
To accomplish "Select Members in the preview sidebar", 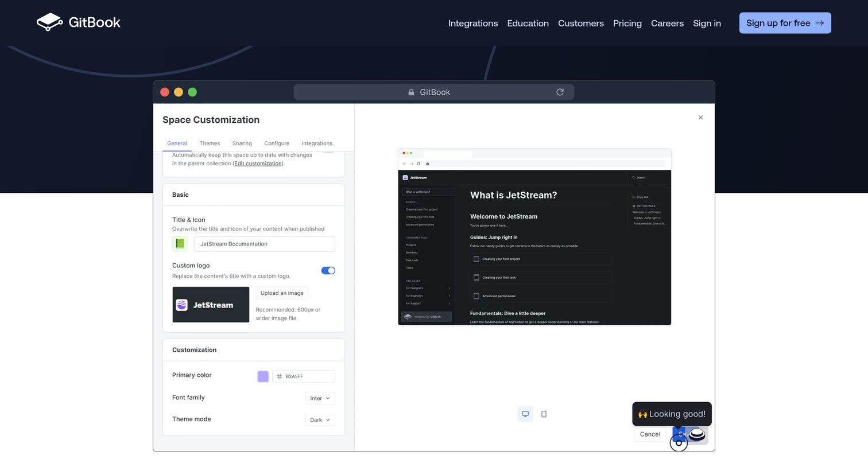I will coord(412,252).
